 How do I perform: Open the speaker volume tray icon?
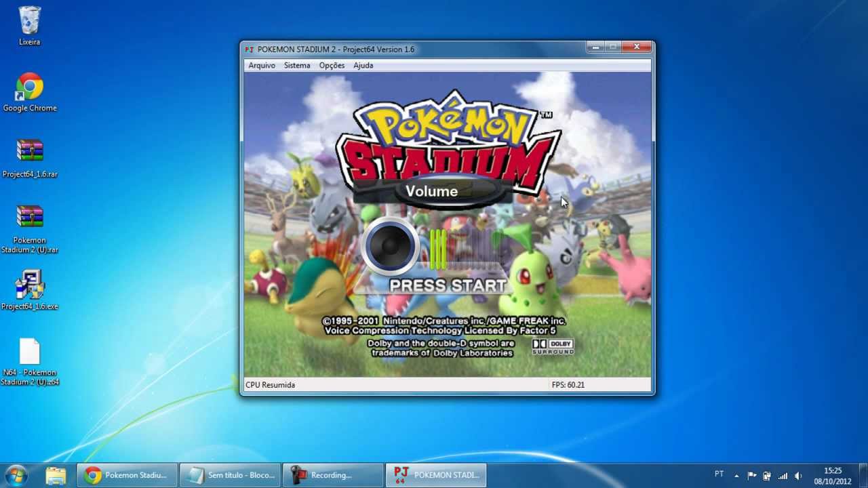799,476
